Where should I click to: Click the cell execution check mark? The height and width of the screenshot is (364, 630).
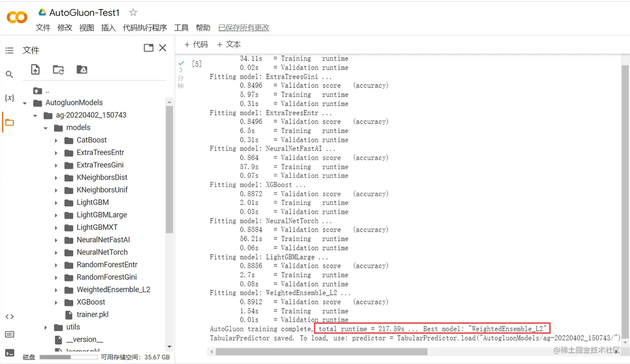[x=181, y=63]
